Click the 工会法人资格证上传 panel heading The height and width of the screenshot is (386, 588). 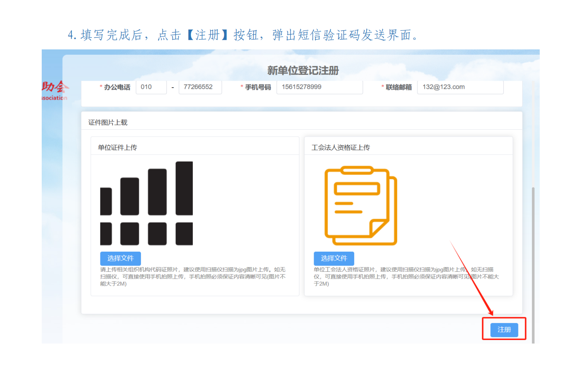[340, 147]
